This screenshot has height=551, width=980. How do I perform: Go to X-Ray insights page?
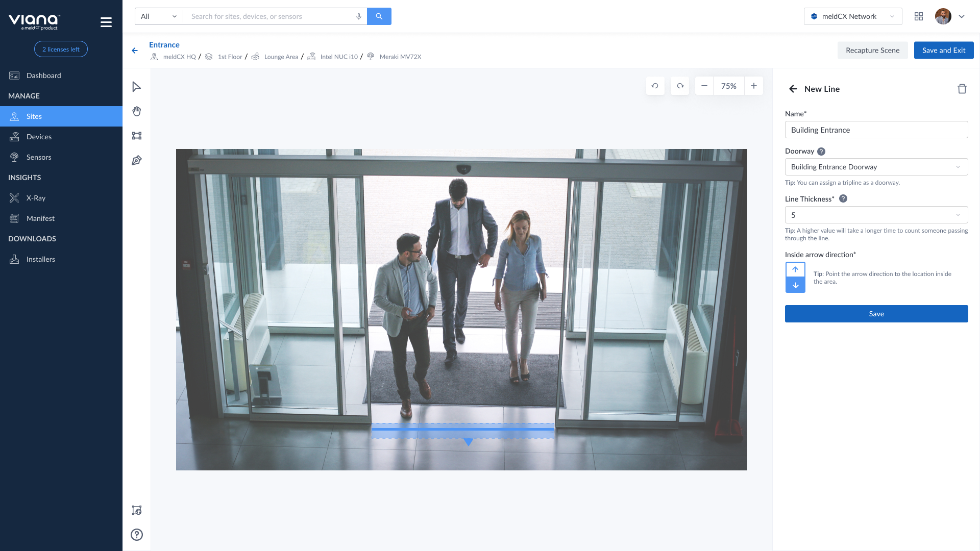coord(36,198)
